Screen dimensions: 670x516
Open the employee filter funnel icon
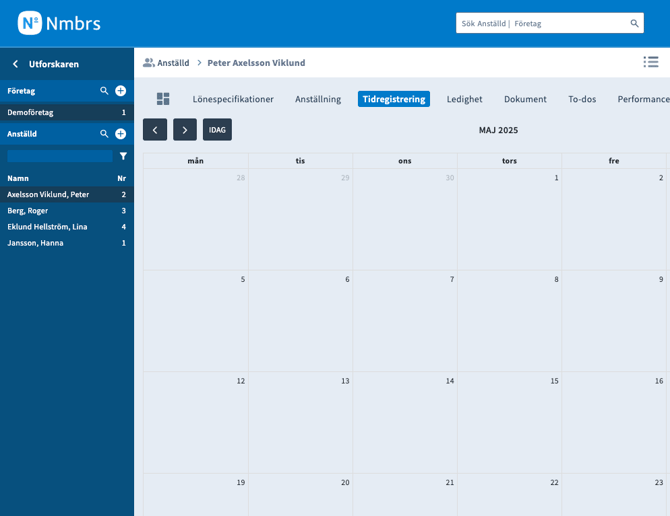click(123, 156)
